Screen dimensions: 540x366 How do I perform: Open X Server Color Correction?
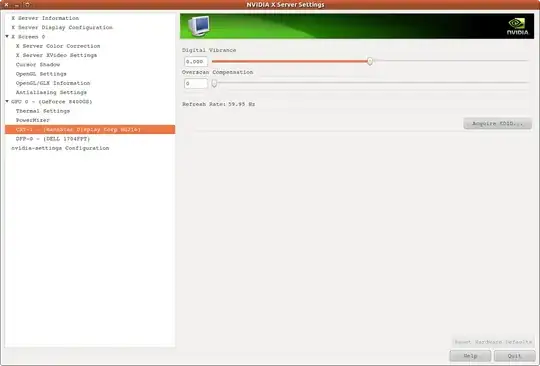click(58, 46)
